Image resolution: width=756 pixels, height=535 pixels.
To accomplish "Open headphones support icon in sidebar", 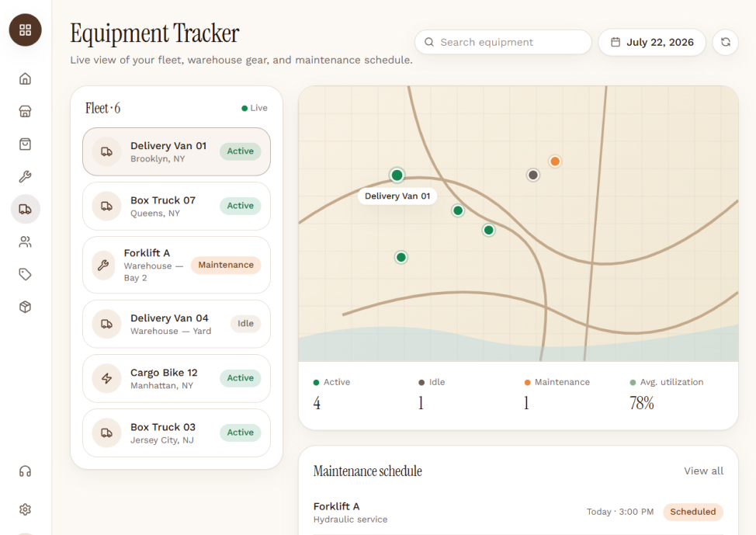I will (25, 471).
